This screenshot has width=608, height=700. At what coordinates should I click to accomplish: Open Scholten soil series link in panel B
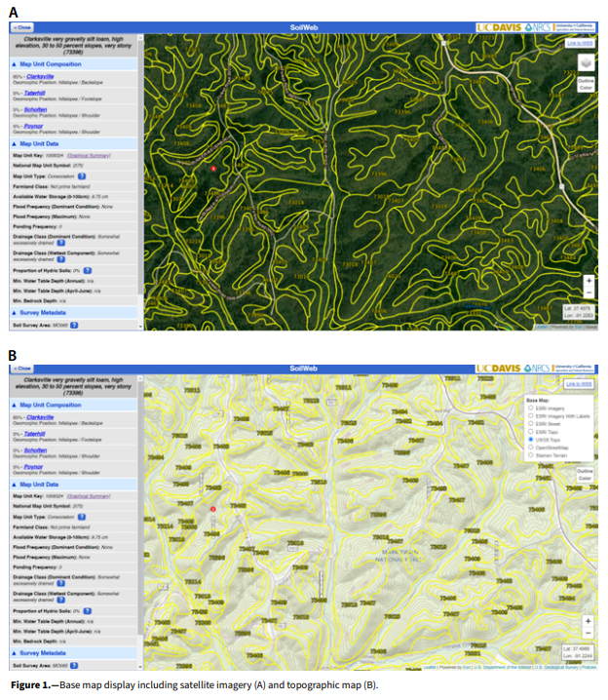pos(36,450)
